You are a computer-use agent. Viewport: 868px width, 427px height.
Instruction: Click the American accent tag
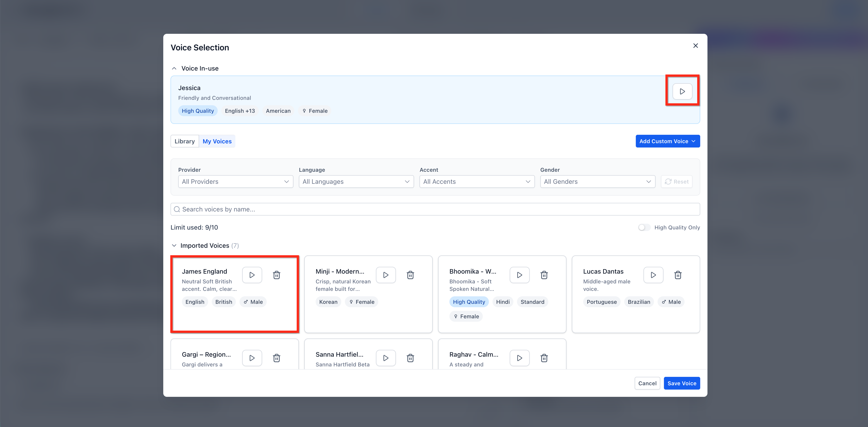point(278,111)
